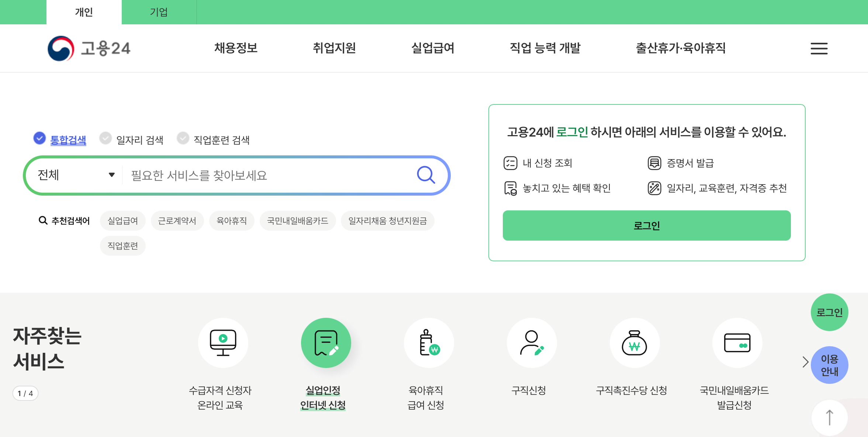
Task: Click the scroll-to-top arrow button
Action: tap(829, 417)
